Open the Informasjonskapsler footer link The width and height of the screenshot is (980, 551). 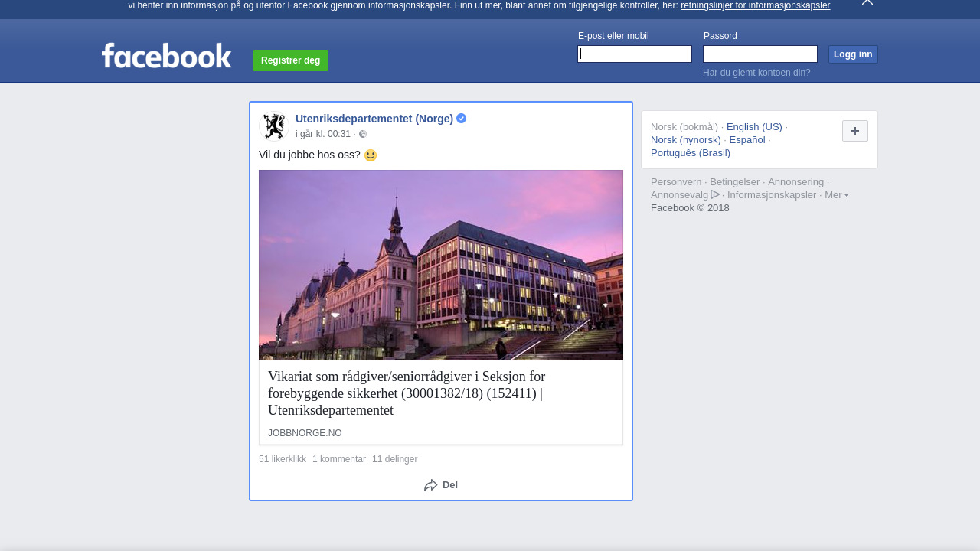pyautogui.click(x=772, y=195)
